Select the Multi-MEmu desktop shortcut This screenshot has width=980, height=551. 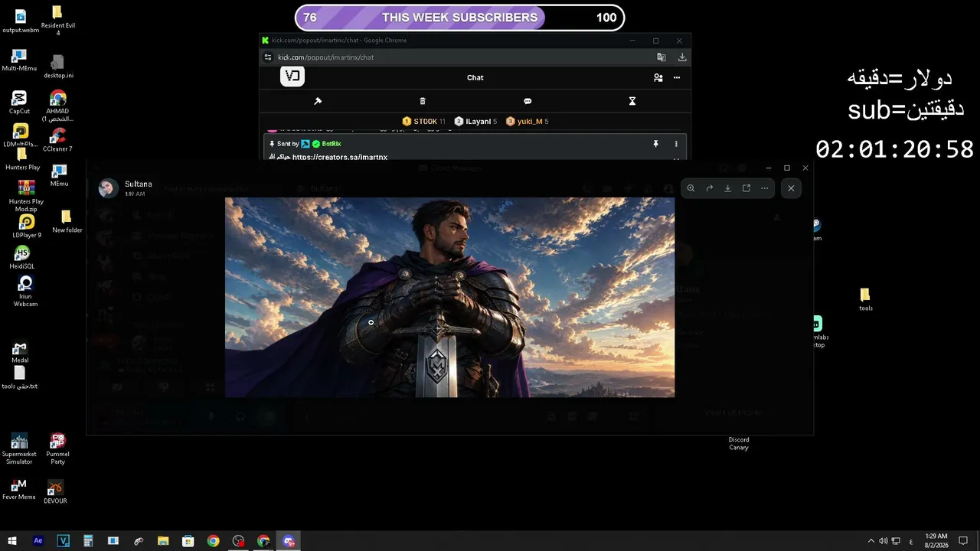click(x=19, y=60)
